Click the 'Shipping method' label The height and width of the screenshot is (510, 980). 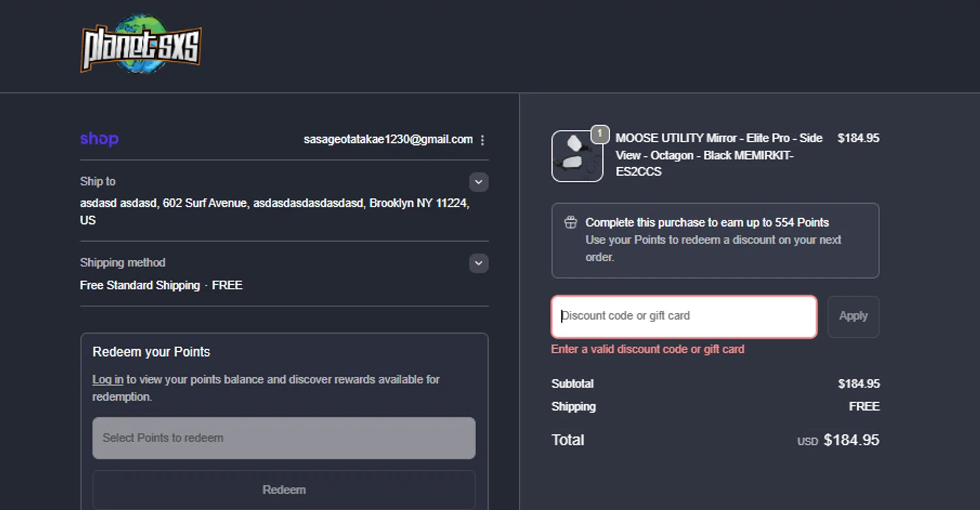coord(123,263)
